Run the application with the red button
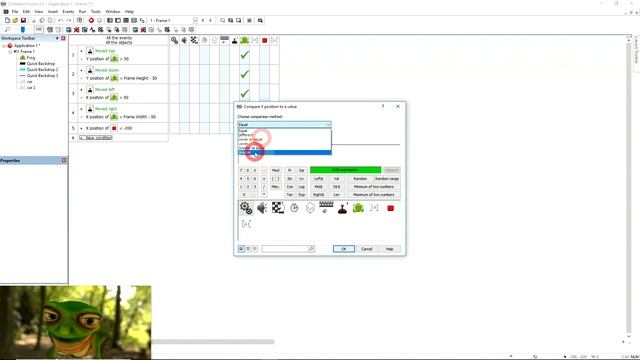 tap(91, 20)
